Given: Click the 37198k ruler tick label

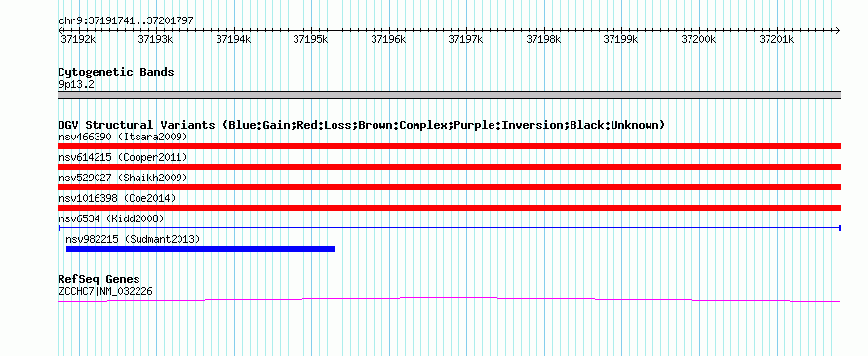Looking at the screenshot, I should (543, 39).
